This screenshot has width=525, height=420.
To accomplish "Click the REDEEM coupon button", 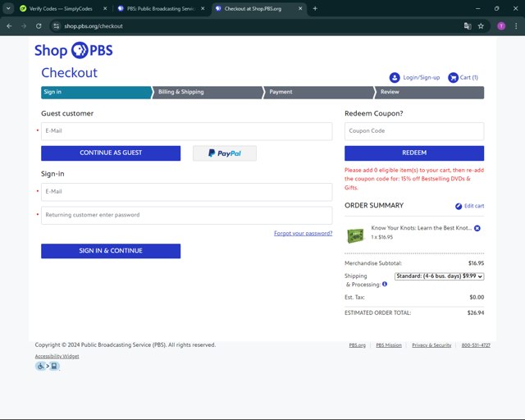I will coord(414,153).
